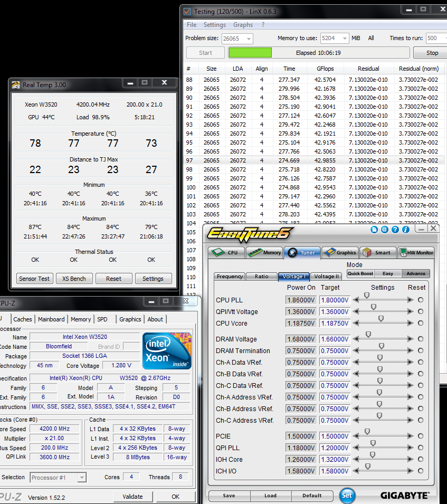
Task: Click Sensor Test in Real Temp
Action: tap(34, 279)
